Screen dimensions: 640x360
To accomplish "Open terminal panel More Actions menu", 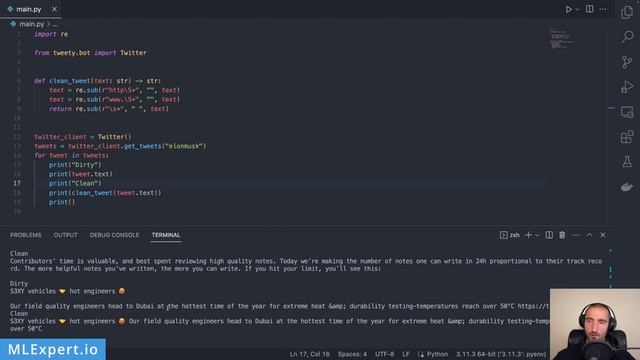I will (x=576, y=235).
